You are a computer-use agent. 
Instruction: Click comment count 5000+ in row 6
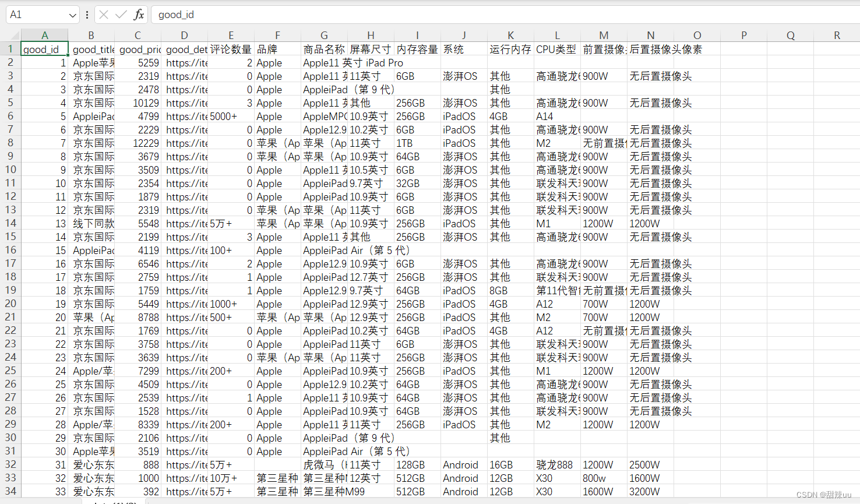(231, 117)
